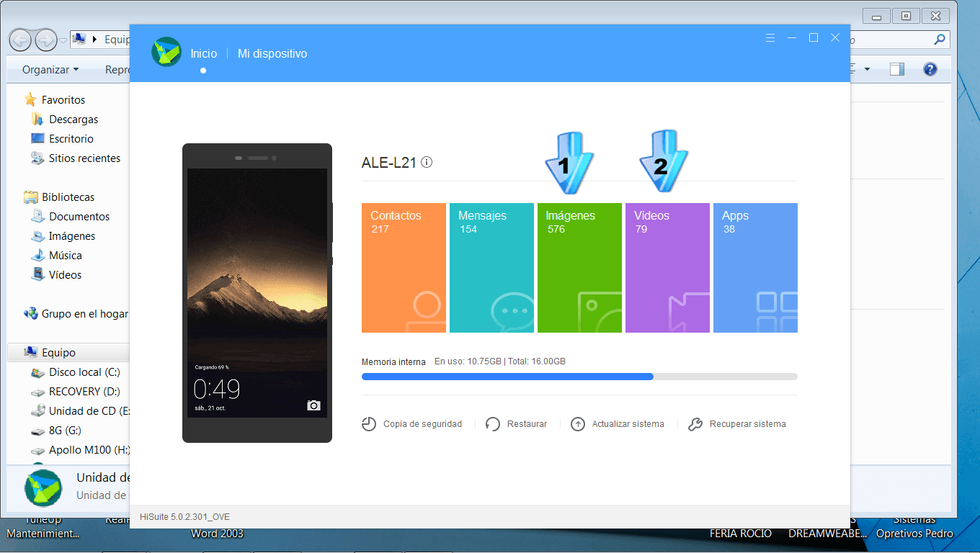Open the Explorer recent pages dropdown arrow
This screenshot has width=980, height=553.
(x=63, y=40)
